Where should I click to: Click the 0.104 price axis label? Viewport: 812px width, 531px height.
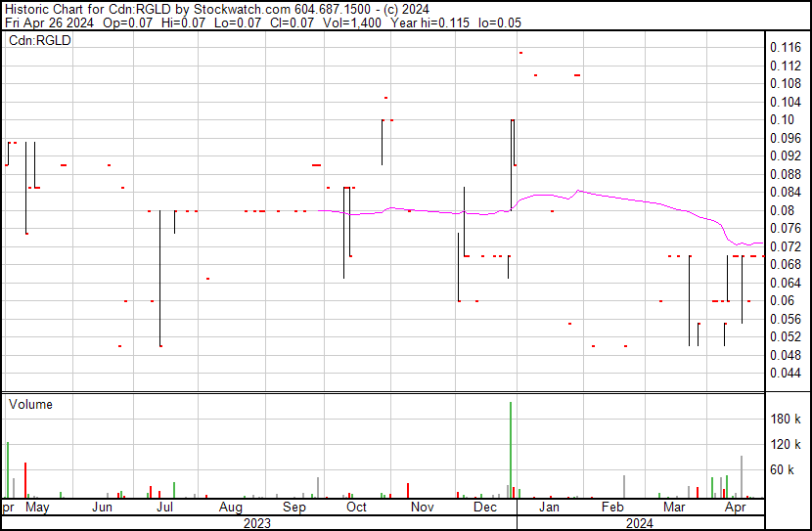point(786,102)
